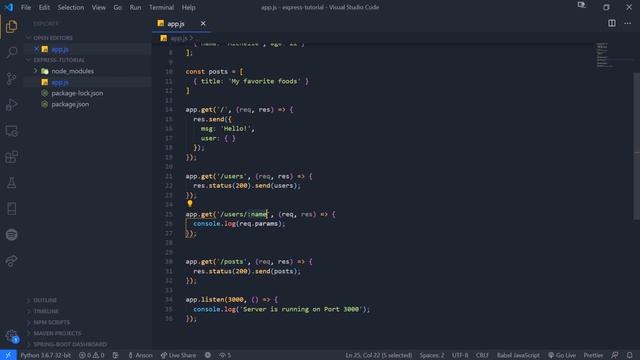The image size is (640, 360).
Task: Click the eye icon with 5
Action: click(x=225, y=355)
